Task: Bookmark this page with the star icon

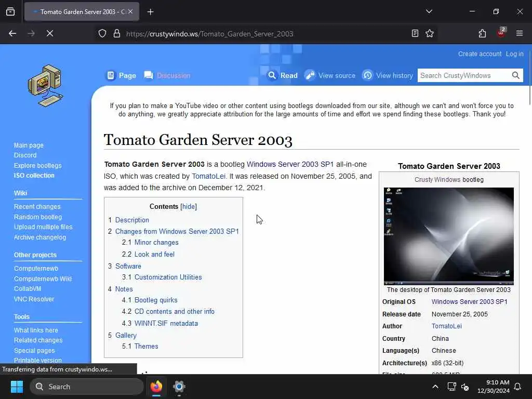Action: 430,33
